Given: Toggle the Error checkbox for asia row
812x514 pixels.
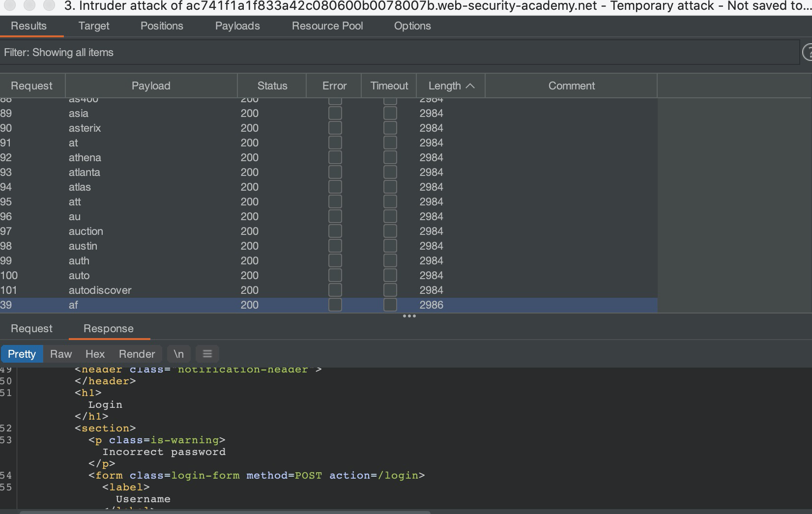Looking at the screenshot, I should [x=335, y=113].
